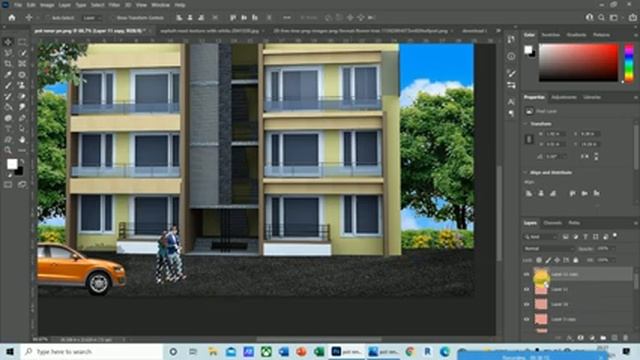Click flip horizontal button in Transform section

pos(585,156)
